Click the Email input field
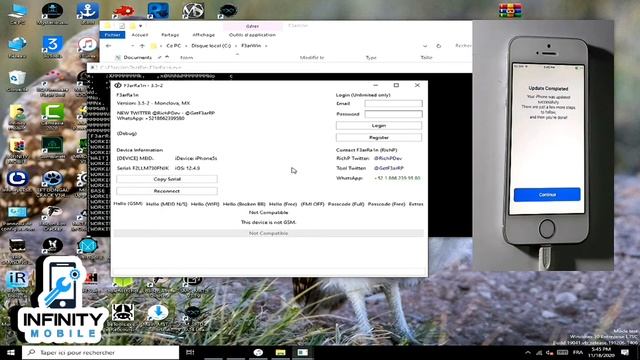The width and height of the screenshot is (640, 360). [x=393, y=104]
